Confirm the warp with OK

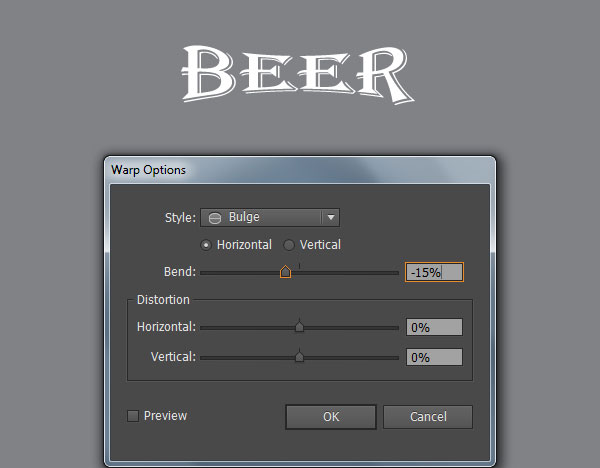point(331,417)
